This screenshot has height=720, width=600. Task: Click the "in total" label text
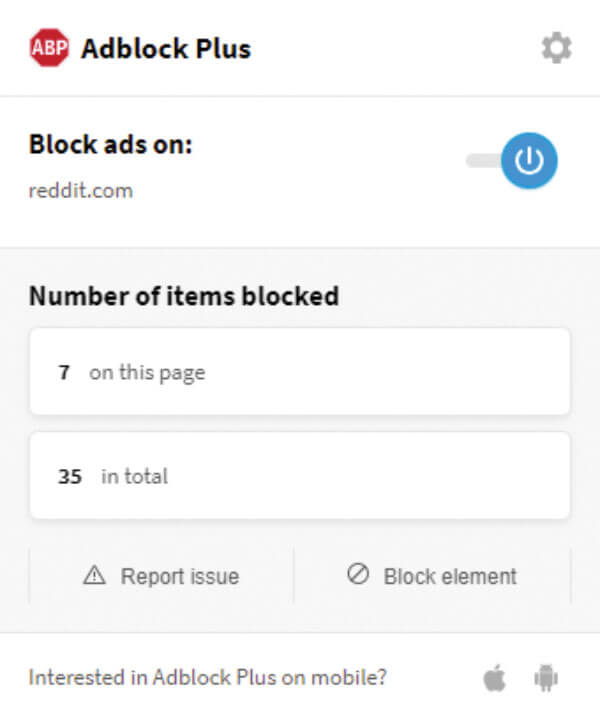[134, 477]
